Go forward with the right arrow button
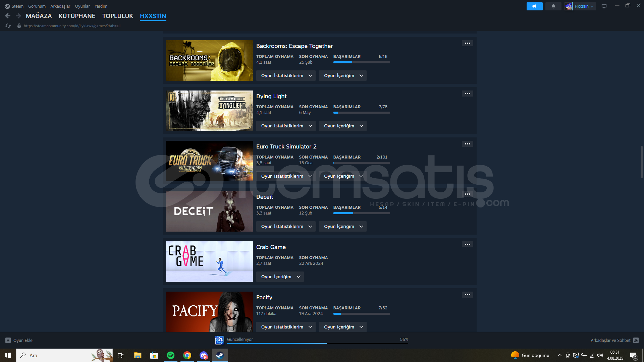The width and height of the screenshot is (644, 362). pos(18,16)
